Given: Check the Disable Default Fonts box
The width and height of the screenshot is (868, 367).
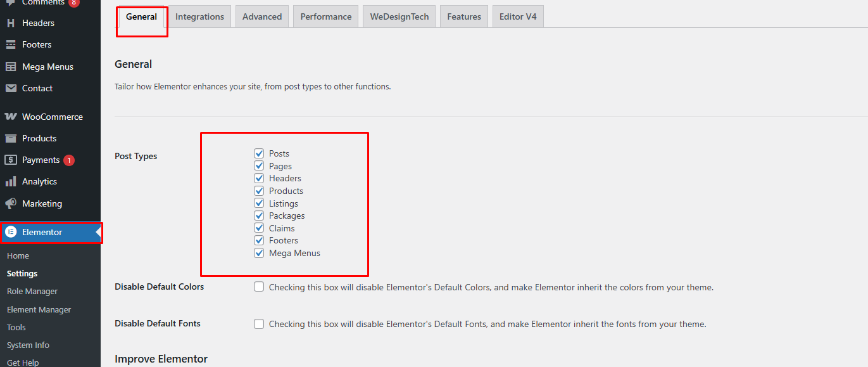Looking at the screenshot, I should [259, 324].
